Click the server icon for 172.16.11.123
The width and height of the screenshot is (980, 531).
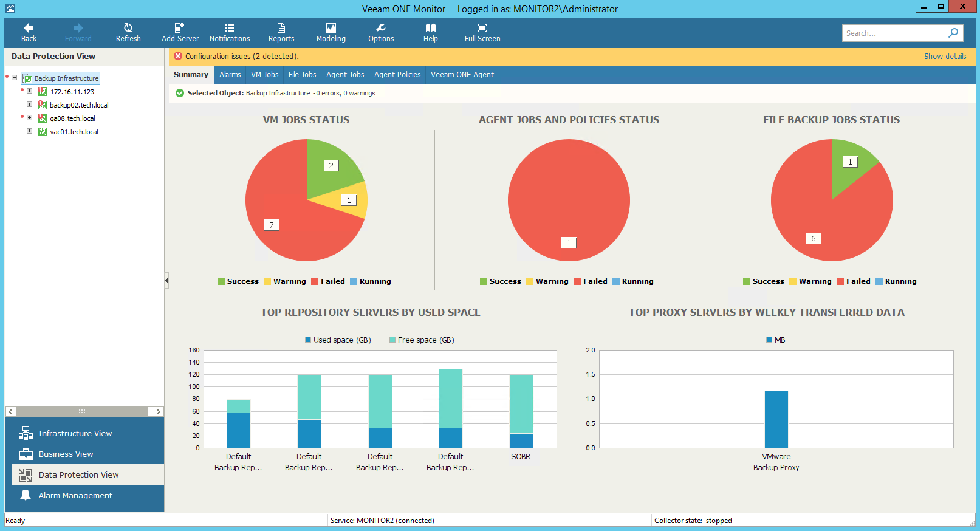tap(43, 92)
